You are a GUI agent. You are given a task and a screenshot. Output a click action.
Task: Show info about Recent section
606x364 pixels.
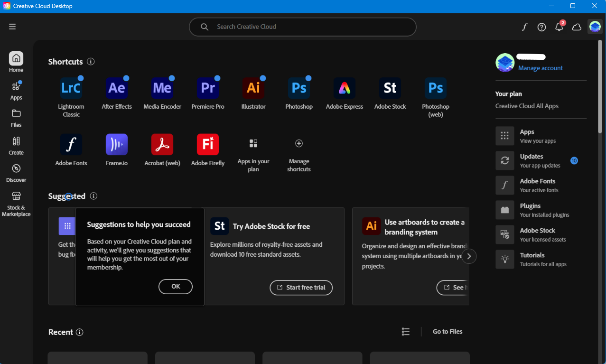pos(80,332)
